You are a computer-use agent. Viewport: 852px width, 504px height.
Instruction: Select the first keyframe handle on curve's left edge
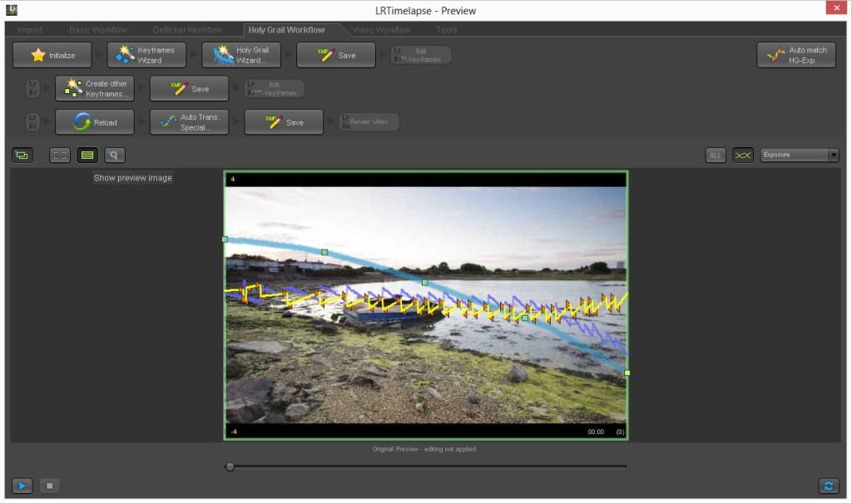point(225,239)
